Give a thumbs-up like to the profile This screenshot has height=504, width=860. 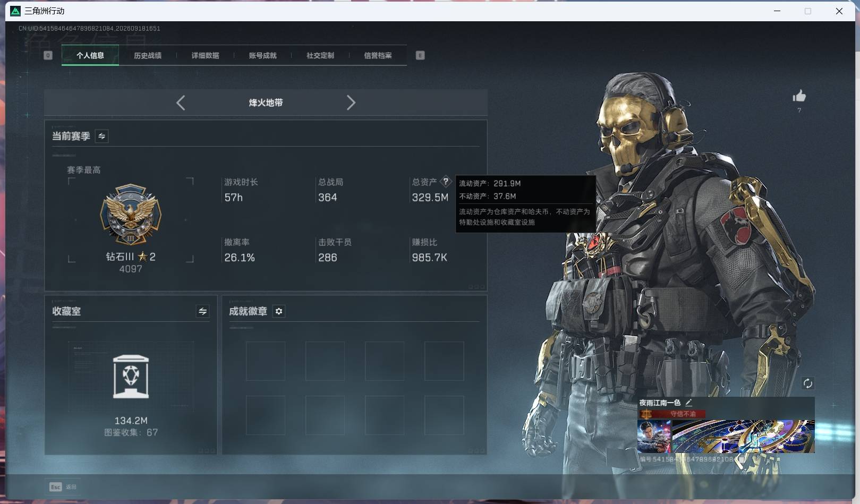[799, 96]
